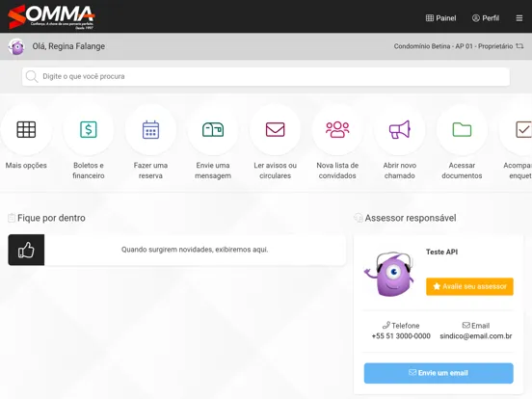Select the Nova lista de convidados people icon
532x399 pixels.
point(337,129)
